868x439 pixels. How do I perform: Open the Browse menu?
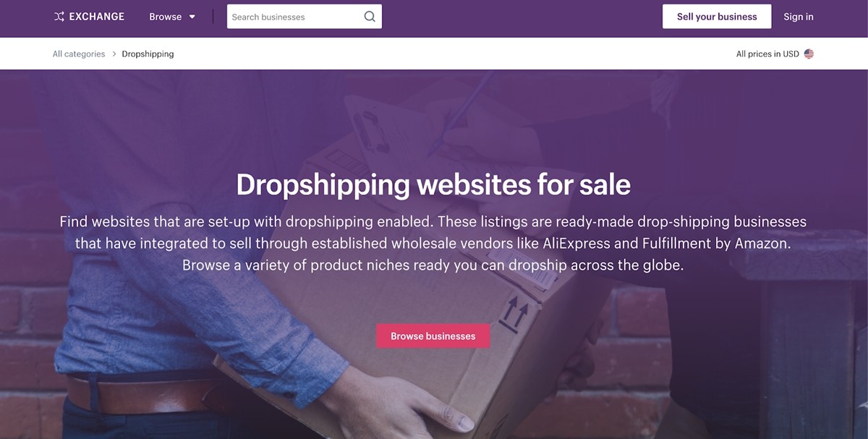pyautogui.click(x=165, y=17)
